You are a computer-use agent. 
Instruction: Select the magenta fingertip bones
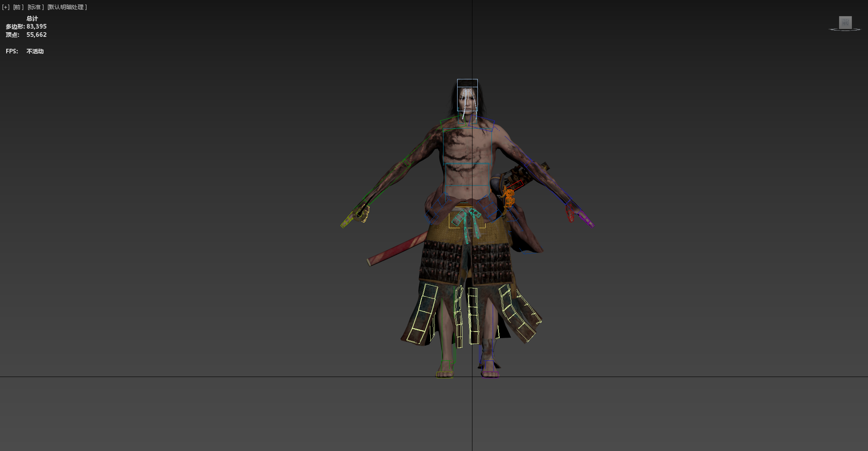point(586,218)
